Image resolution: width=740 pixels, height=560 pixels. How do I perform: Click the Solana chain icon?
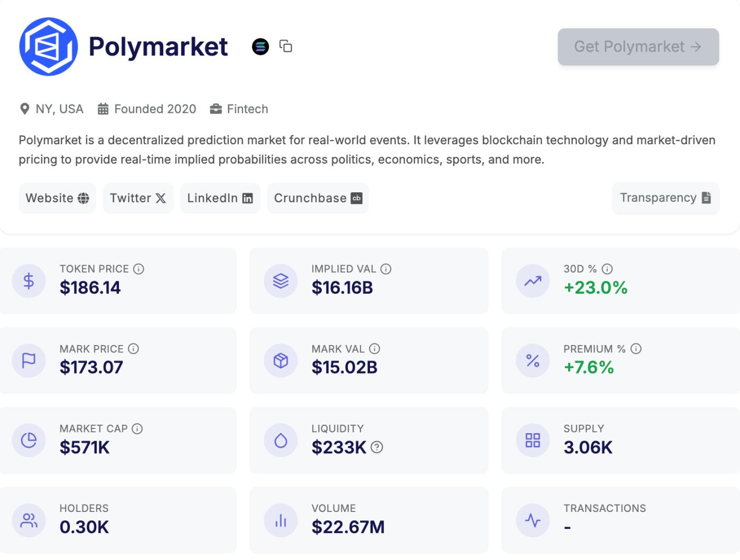[260, 46]
